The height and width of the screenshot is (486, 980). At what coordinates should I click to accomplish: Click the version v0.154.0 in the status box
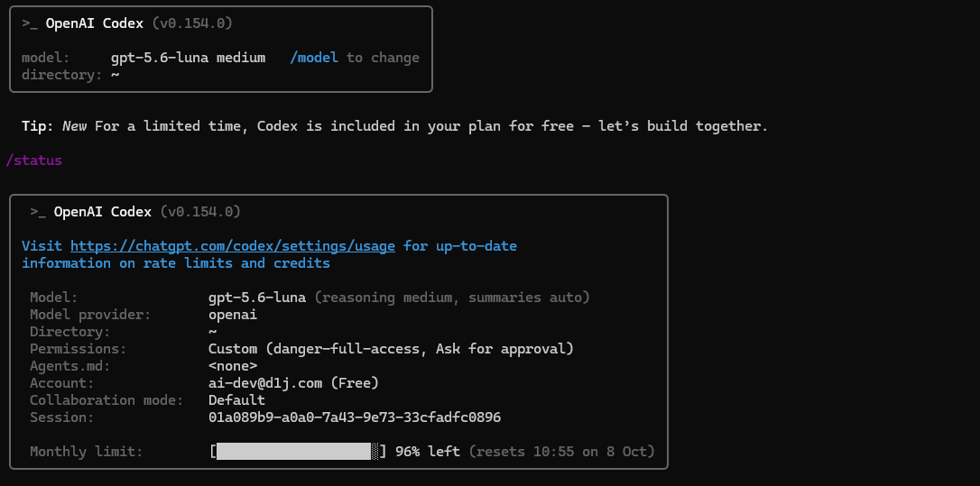[x=200, y=212]
